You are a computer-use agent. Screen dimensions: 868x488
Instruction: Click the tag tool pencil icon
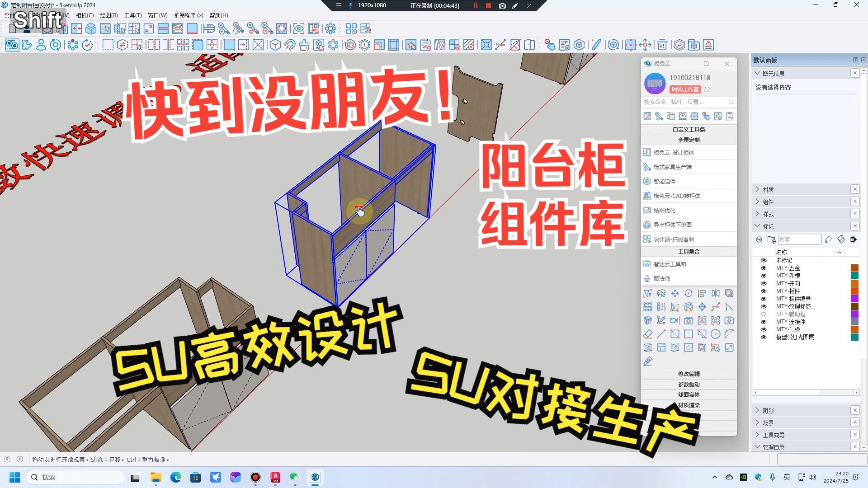(x=828, y=239)
